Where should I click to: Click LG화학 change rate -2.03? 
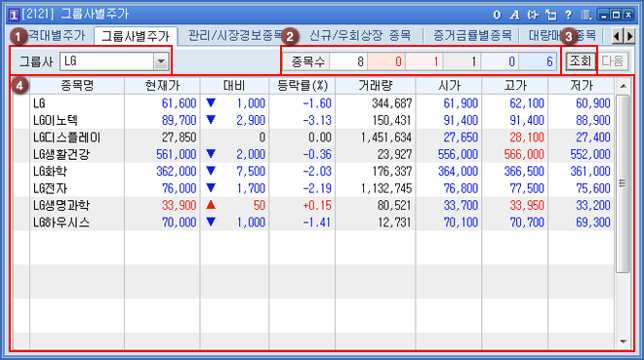[317, 171]
